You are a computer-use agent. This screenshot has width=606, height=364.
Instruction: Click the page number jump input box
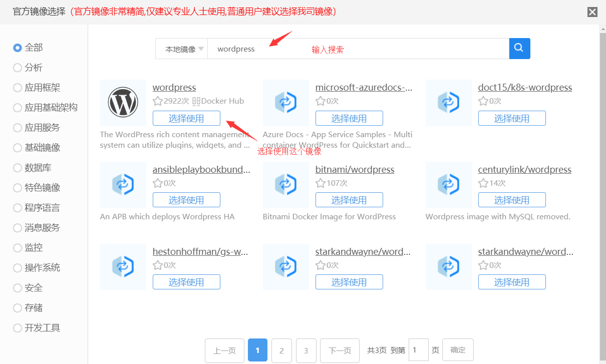click(x=418, y=350)
